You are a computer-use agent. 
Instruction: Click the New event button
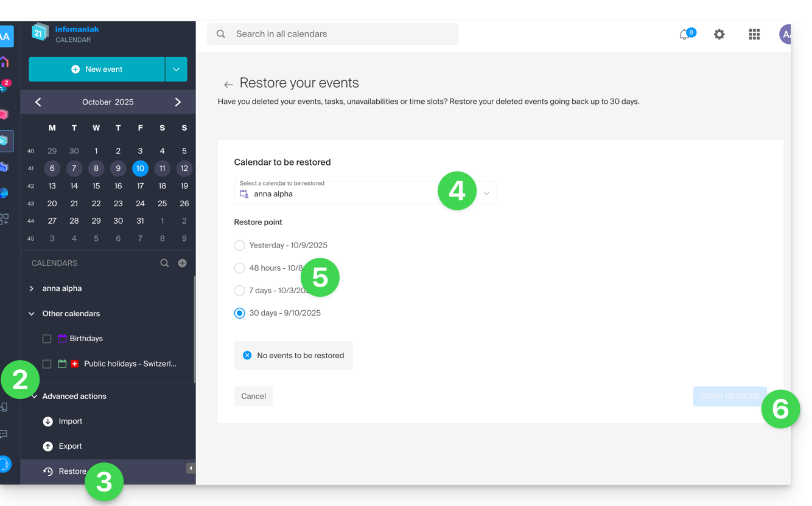(97, 69)
